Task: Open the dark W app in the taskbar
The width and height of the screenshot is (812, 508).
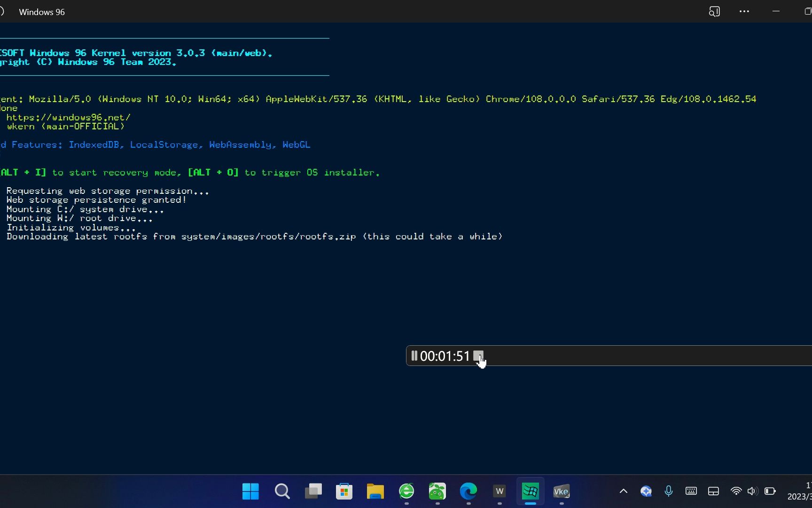Action: [500, 492]
